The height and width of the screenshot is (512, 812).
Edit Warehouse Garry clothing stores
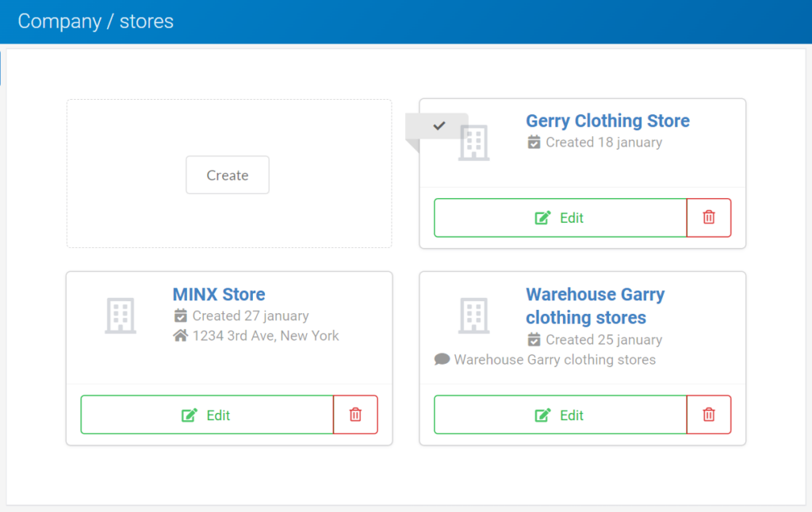pyautogui.click(x=561, y=415)
